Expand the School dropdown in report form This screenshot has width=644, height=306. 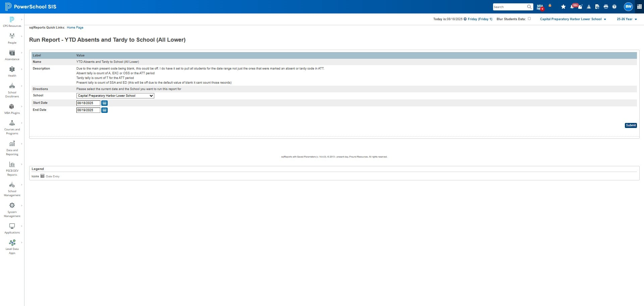click(x=115, y=96)
